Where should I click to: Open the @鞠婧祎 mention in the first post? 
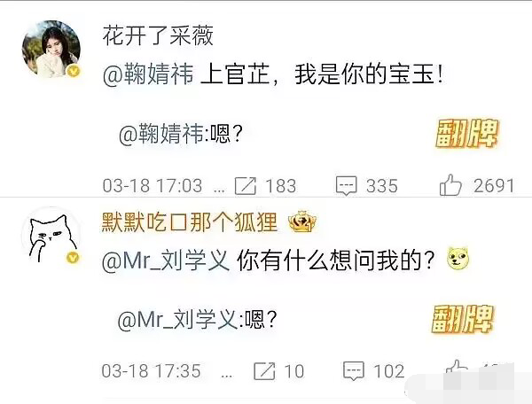(x=148, y=74)
